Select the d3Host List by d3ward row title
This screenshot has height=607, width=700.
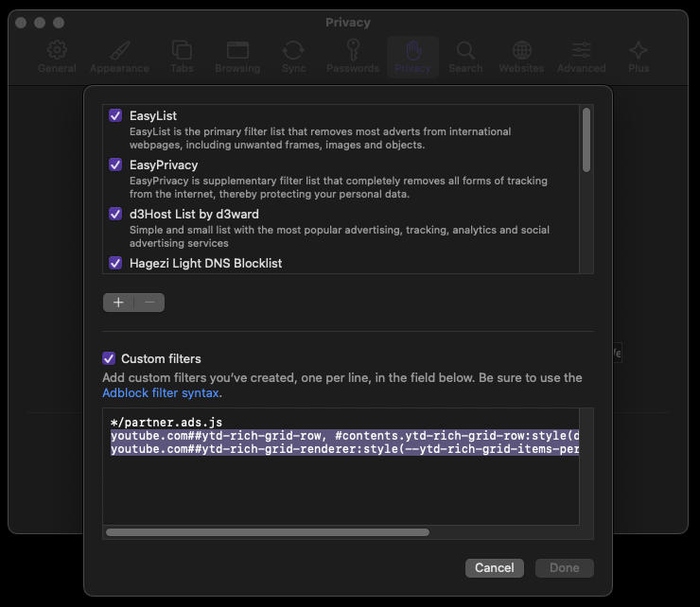click(x=194, y=215)
